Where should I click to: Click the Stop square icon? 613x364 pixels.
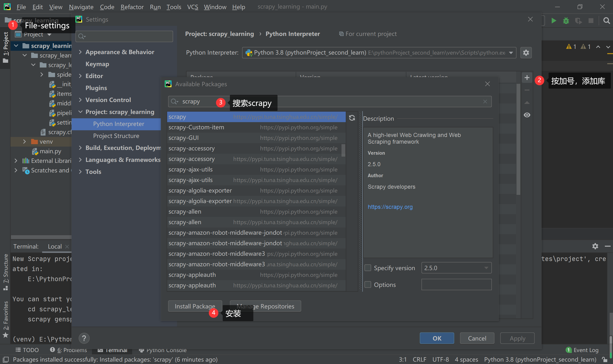pyautogui.click(x=591, y=21)
